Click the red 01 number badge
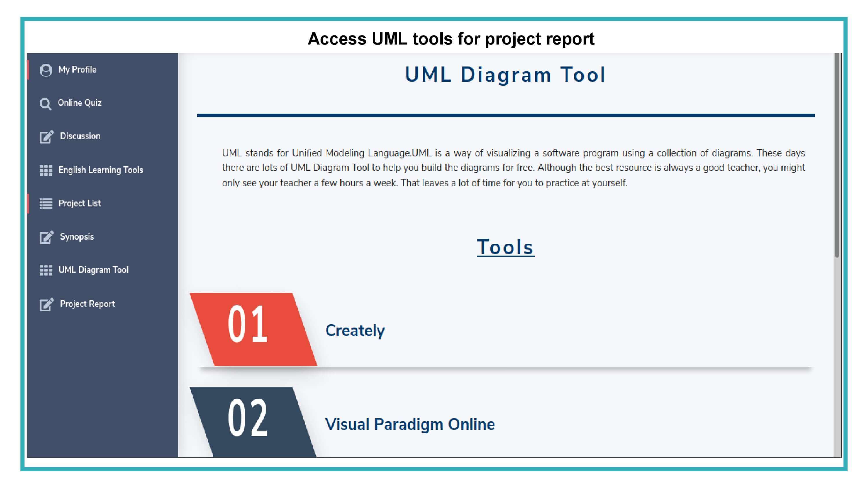Image resolution: width=868 pixels, height=488 pixels. point(253,329)
